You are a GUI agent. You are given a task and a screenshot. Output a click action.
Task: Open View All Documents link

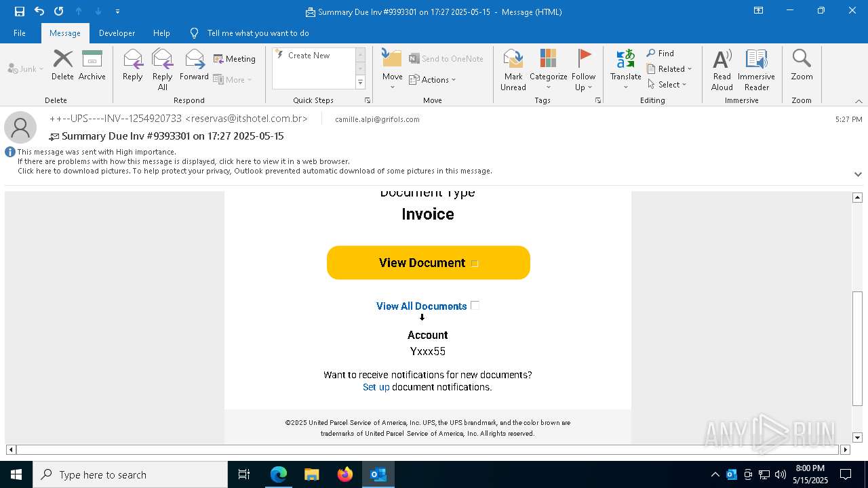422,306
